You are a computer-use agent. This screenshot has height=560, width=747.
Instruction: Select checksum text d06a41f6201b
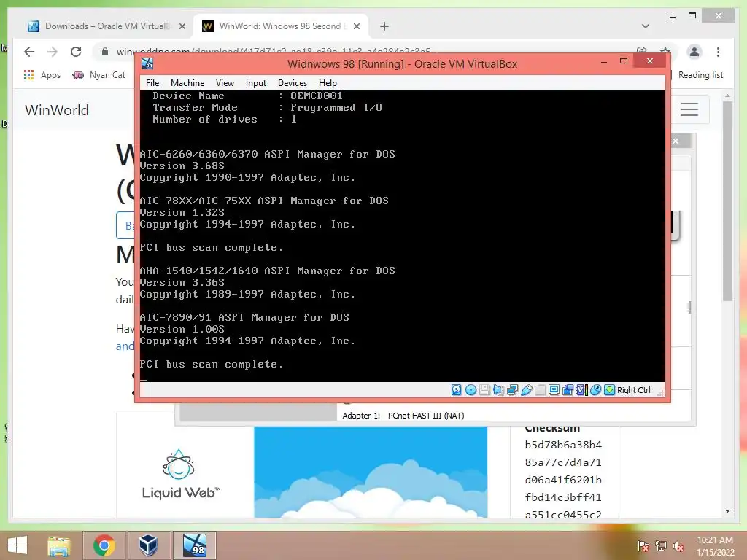563,480
